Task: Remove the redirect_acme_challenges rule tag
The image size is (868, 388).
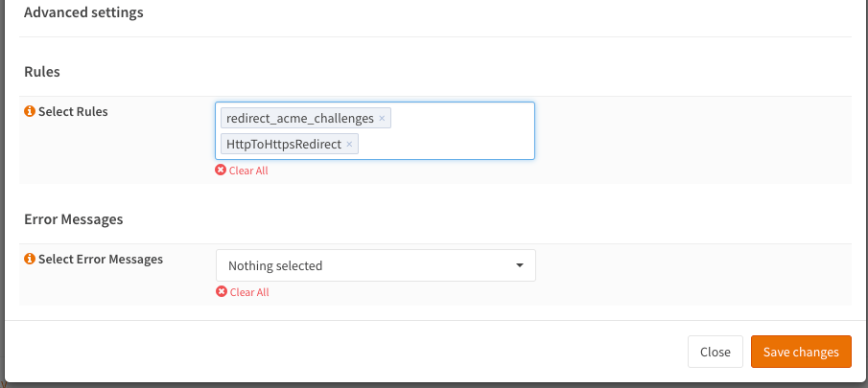Action: (x=382, y=119)
